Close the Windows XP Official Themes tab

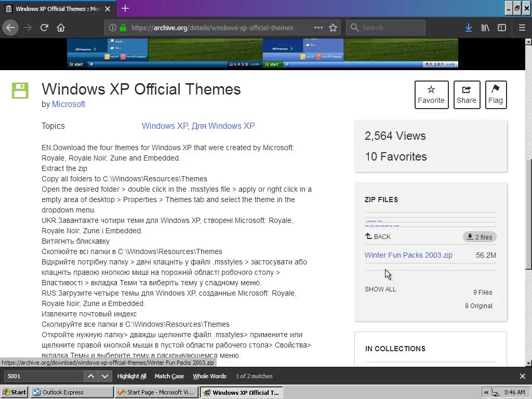pos(108,9)
